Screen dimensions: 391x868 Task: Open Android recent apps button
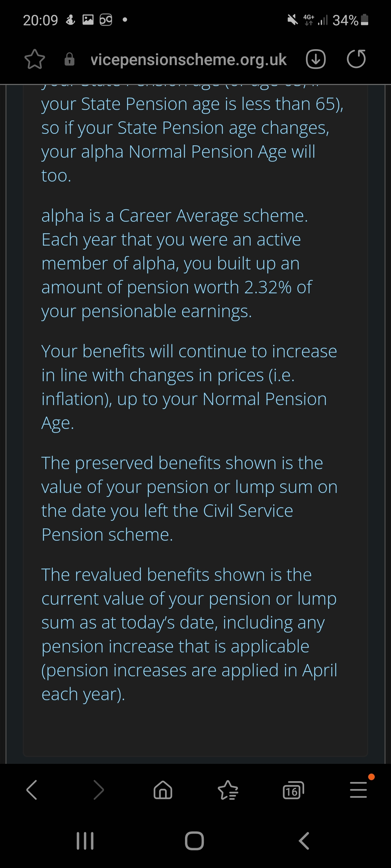coord(85,841)
